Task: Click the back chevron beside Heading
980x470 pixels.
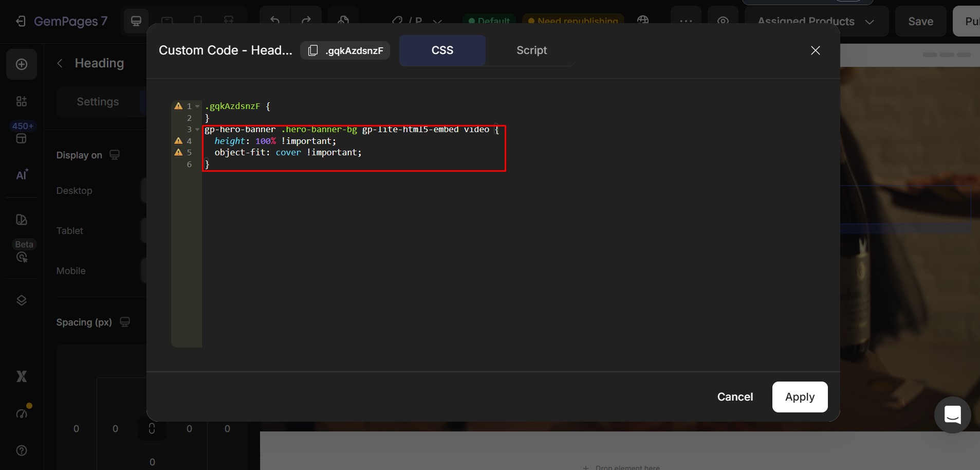Action: click(x=60, y=63)
